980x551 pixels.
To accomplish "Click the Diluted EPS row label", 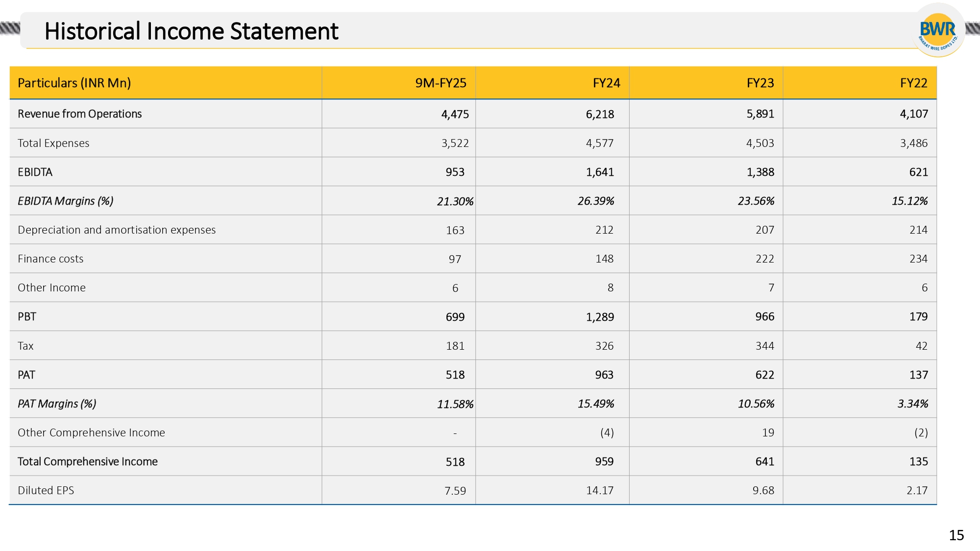I will [x=46, y=490].
